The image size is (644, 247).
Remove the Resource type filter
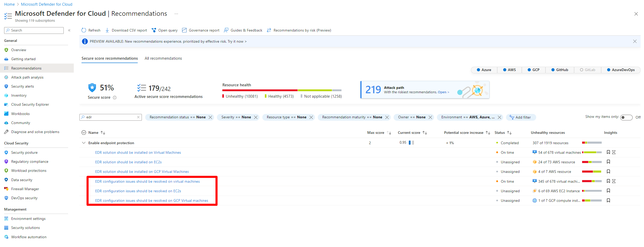pos(311,117)
